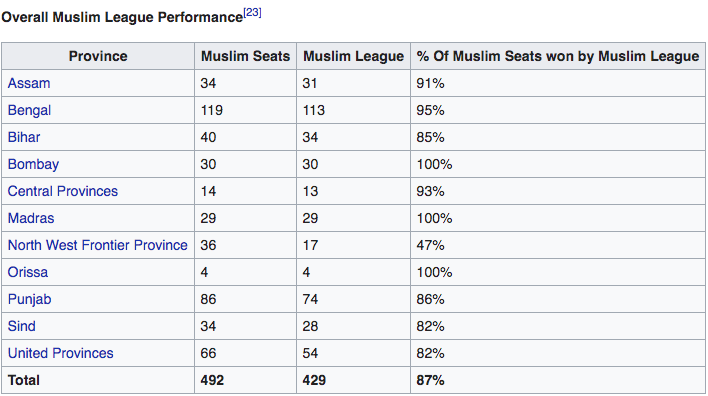Click the percentage won column header

tap(558, 56)
